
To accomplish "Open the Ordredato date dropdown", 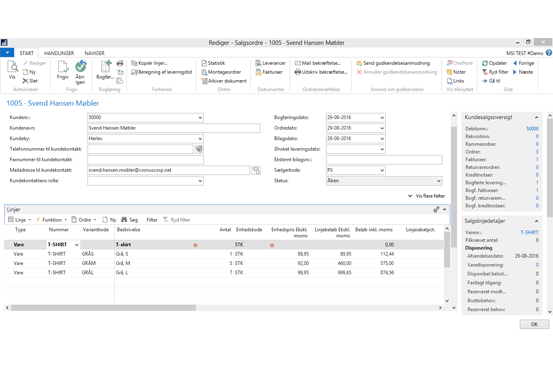I will (x=382, y=128).
